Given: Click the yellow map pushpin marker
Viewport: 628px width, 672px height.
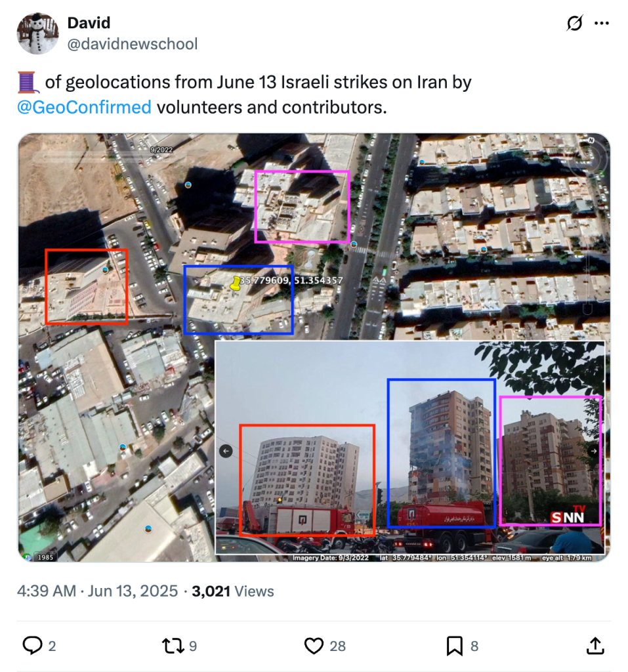Looking at the screenshot, I should [236, 283].
